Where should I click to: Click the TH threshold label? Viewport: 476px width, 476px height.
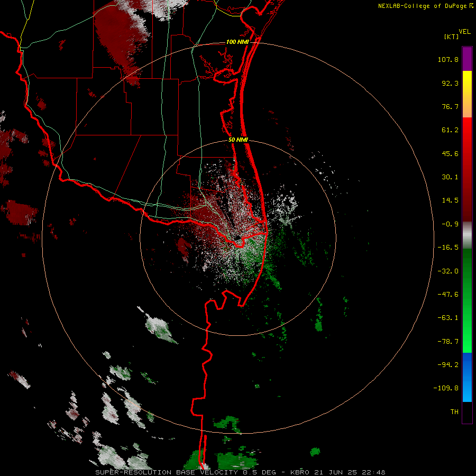pos(454,412)
